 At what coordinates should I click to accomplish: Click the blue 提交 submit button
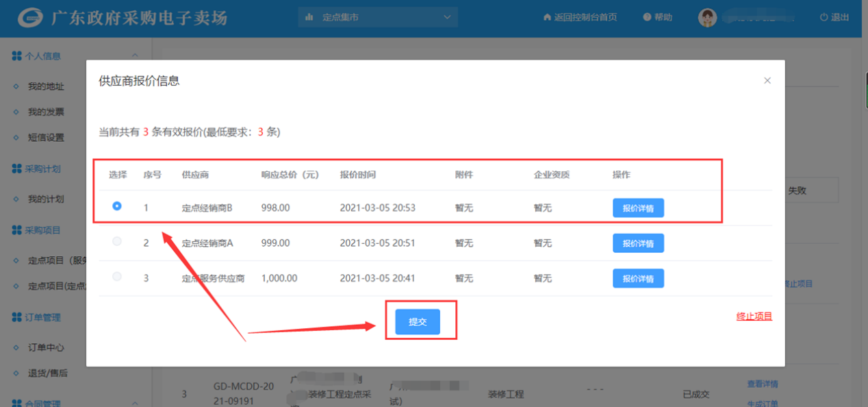(418, 321)
